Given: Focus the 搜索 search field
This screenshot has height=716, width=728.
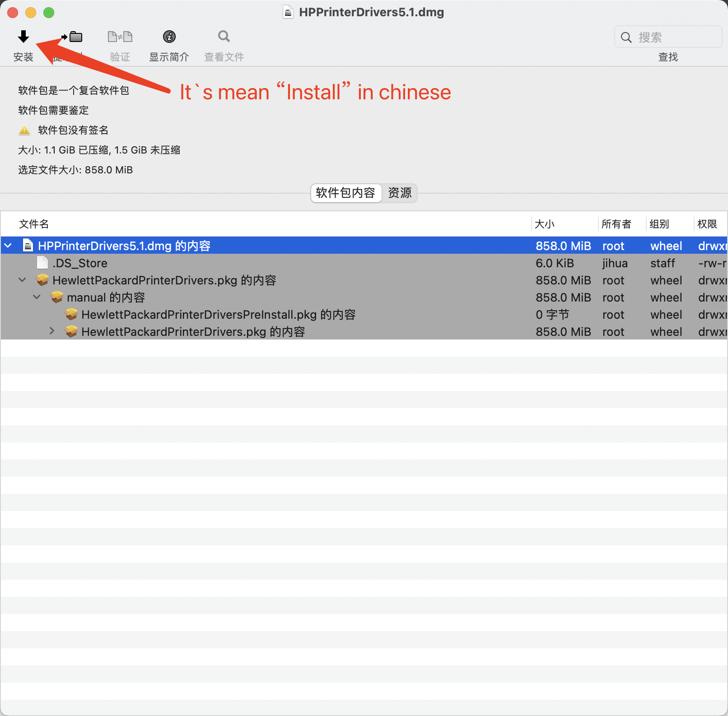Looking at the screenshot, I should 668,37.
